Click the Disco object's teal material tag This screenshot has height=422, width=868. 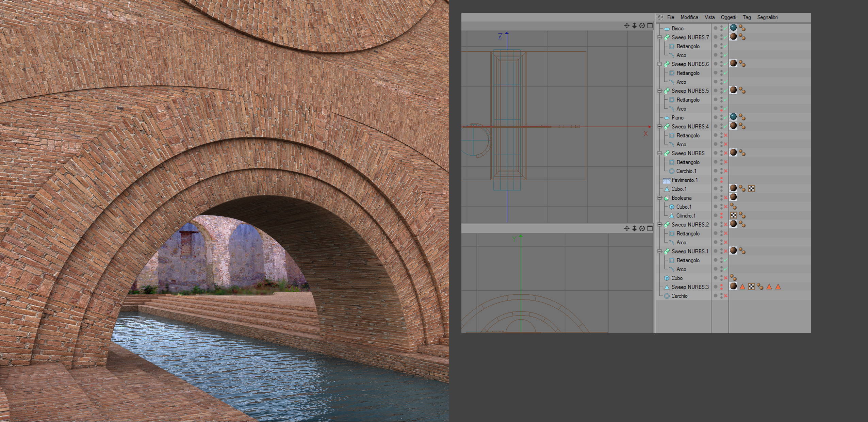(733, 28)
